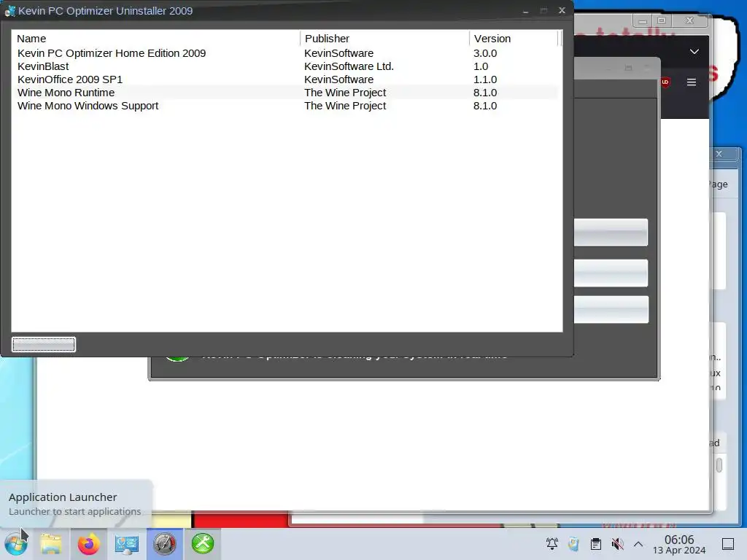Open the clipboard tray icon
Image resolution: width=747 pixels, height=560 pixels.
click(x=595, y=544)
